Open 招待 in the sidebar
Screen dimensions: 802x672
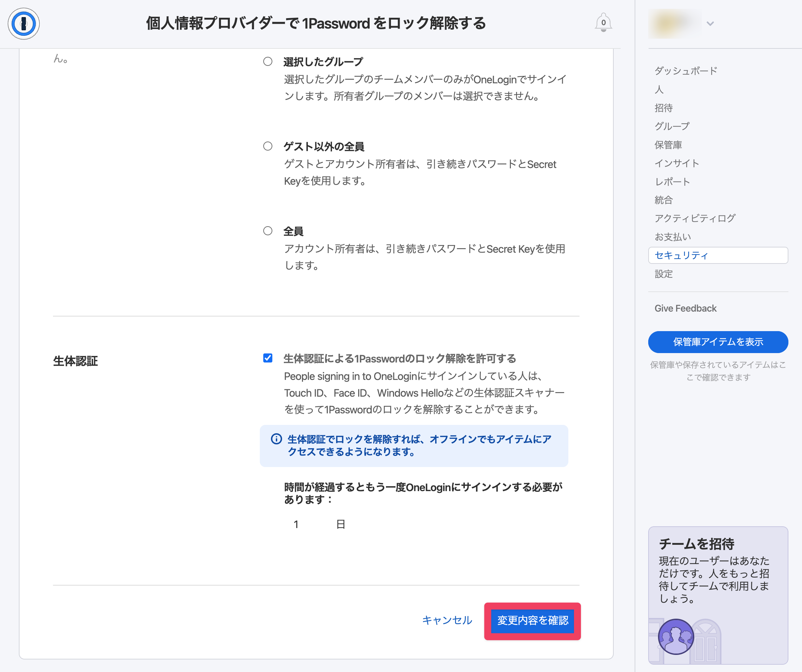pyautogui.click(x=664, y=108)
